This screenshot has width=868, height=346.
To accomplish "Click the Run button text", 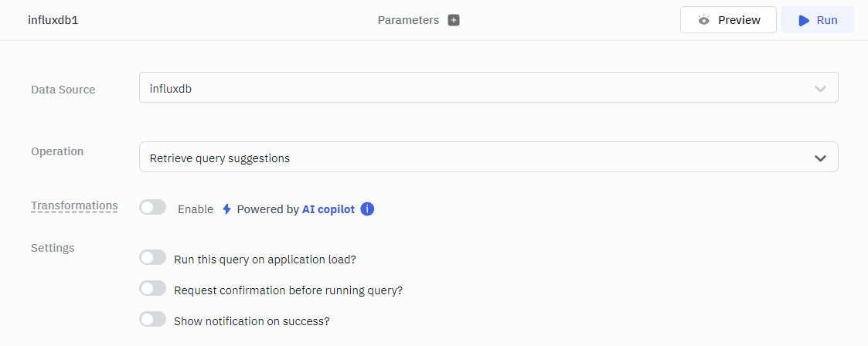I will point(827,20).
